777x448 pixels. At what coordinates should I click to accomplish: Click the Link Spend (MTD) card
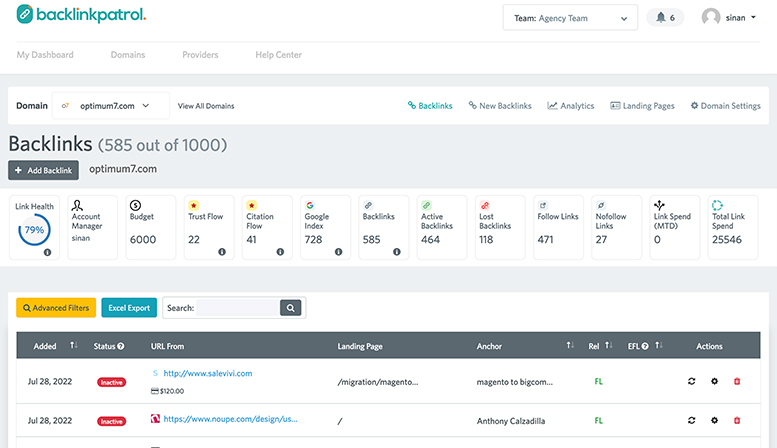(x=674, y=227)
